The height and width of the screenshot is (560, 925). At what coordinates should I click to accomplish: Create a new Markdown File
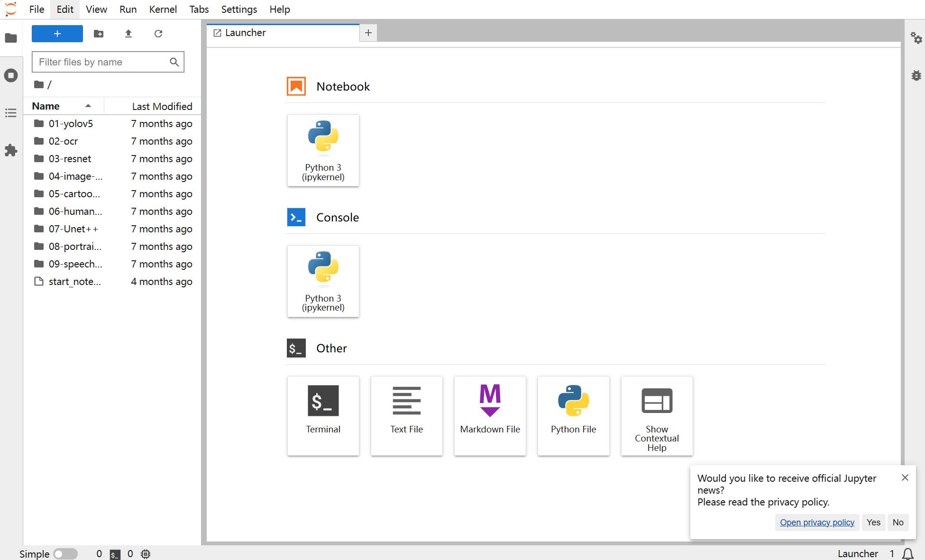490,416
